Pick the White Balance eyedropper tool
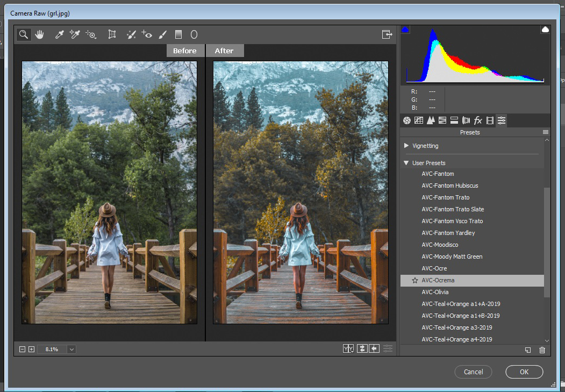Image resolution: width=565 pixels, height=392 pixels. (59, 34)
